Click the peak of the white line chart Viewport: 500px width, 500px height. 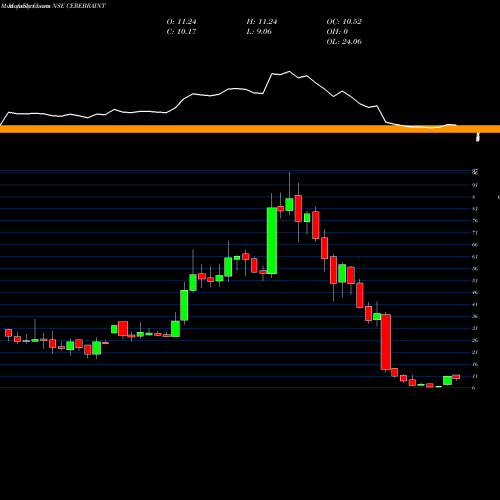289,71
